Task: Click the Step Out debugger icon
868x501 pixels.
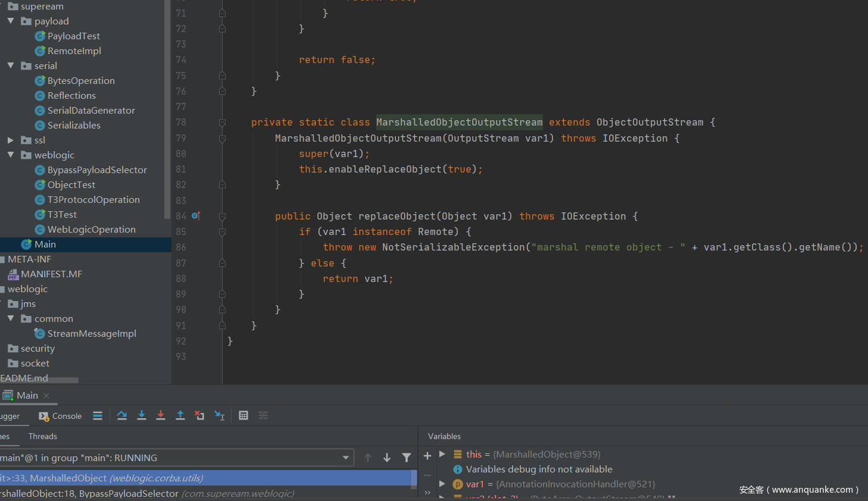Action: pyautogui.click(x=180, y=415)
